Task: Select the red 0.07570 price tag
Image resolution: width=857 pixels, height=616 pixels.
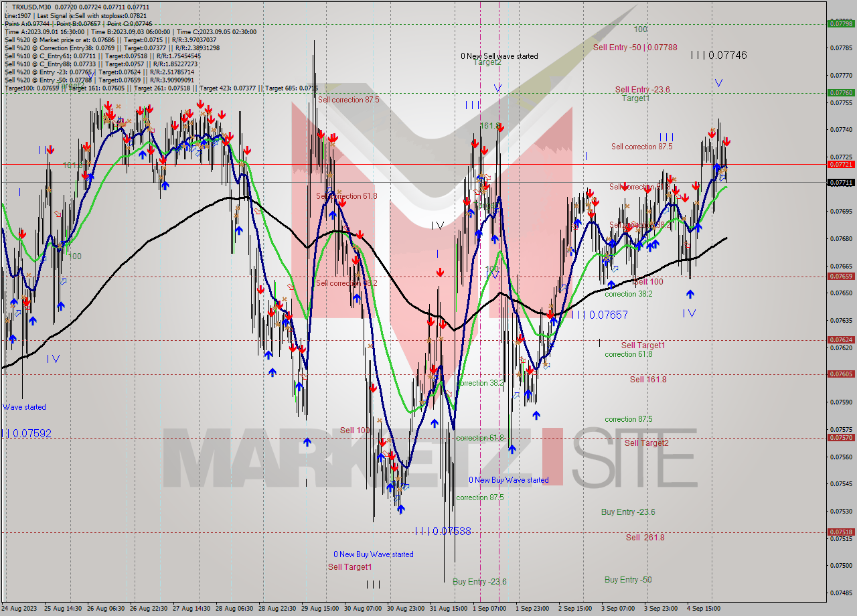Action: coord(842,438)
